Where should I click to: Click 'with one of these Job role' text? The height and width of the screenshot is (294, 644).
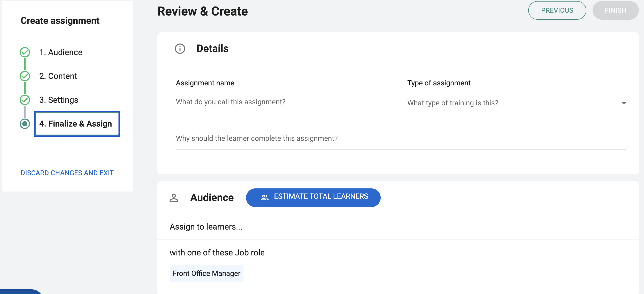coord(217,253)
